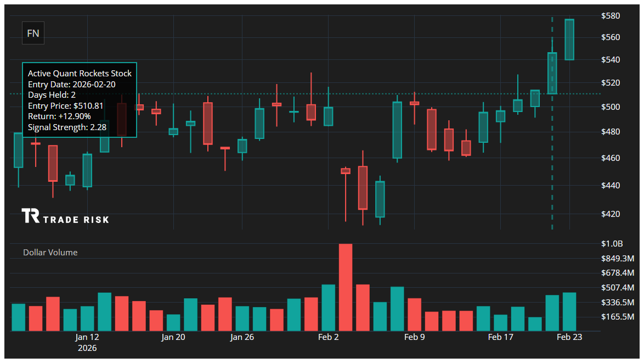The height and width of the screenshot is (363, 644).
Task: Click the 'Jan 12' date axis label
Action: tap(87, 337)
